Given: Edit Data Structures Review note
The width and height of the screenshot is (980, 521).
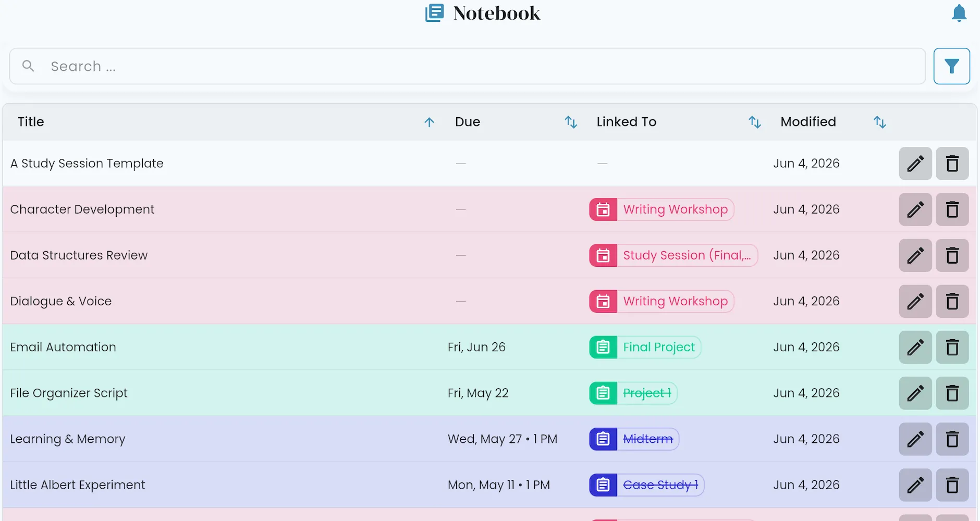Looking at the screenshot, I should click(x=915, y=255).
